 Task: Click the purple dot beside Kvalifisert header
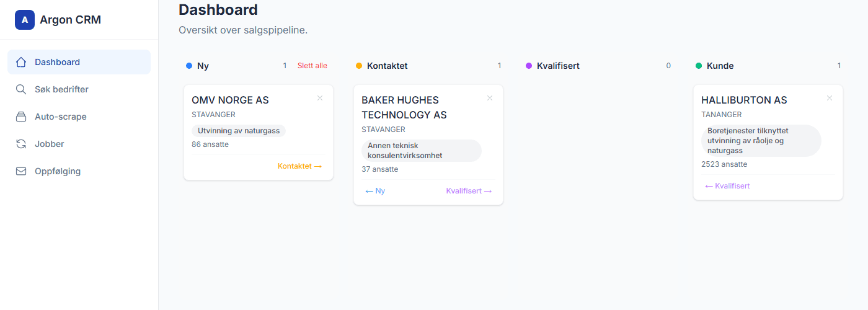[x=529, y=66]
